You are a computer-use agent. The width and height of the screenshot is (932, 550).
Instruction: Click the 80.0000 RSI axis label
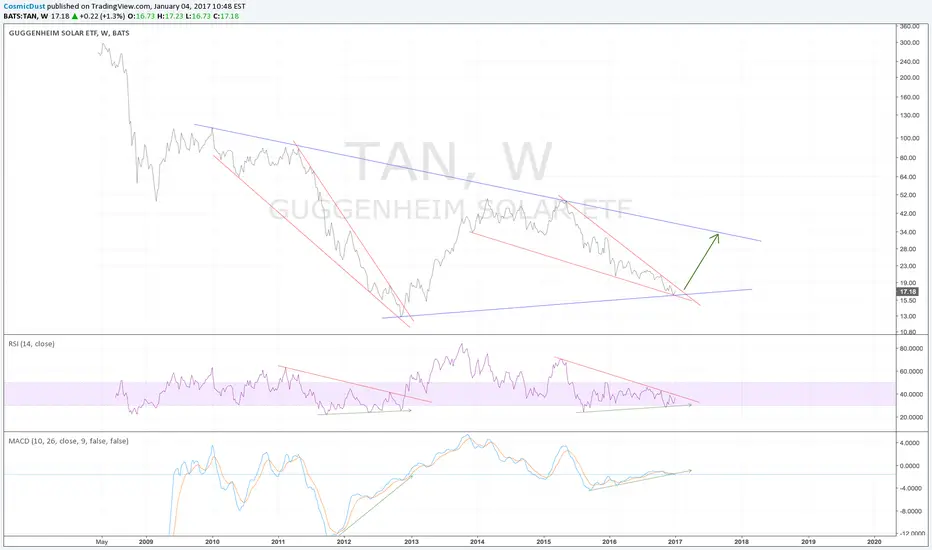tap(912, 349)
